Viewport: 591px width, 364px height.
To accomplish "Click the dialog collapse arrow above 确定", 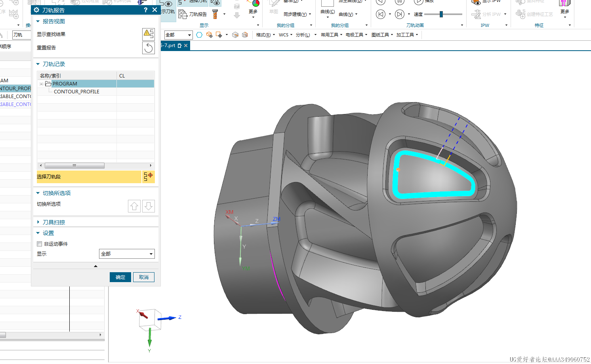I will pyautogui.click(x=95, y=266).
